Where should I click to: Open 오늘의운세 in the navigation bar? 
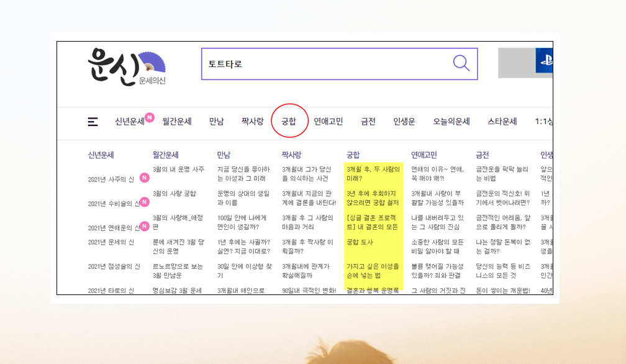[451, 121]
